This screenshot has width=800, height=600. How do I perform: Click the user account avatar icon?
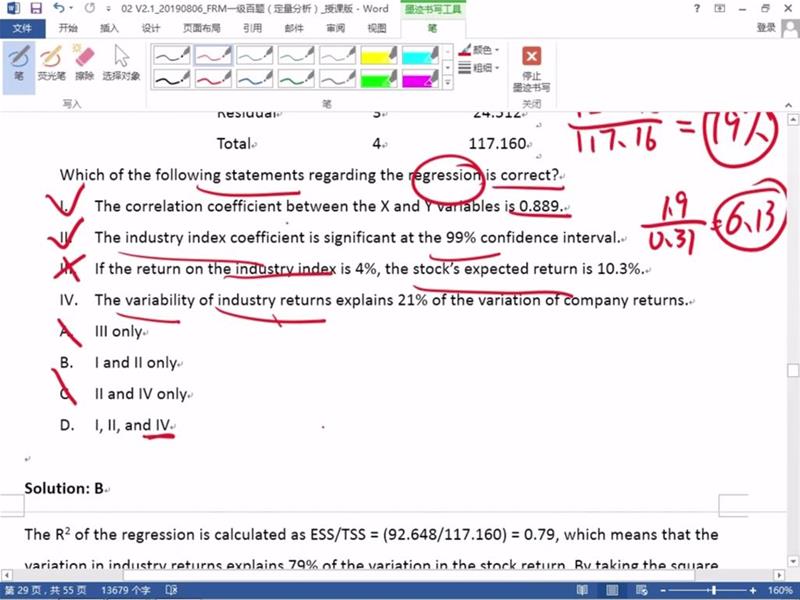click(x=790, y=28)
